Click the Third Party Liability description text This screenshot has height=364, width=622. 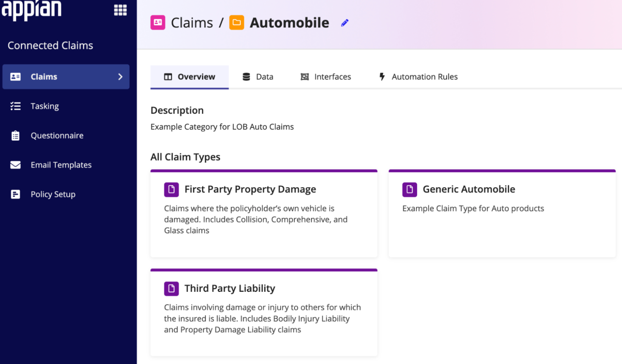[x=262, y=319]
